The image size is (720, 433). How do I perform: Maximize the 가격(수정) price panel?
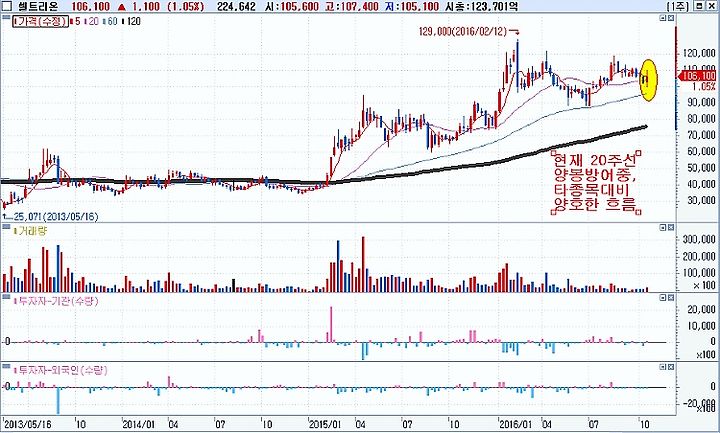point(663,18)
